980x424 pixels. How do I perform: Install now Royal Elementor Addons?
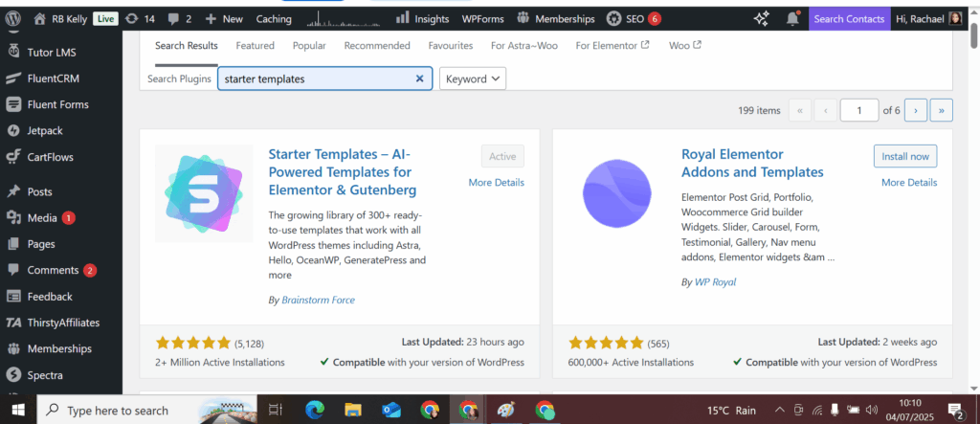(905, 156)
